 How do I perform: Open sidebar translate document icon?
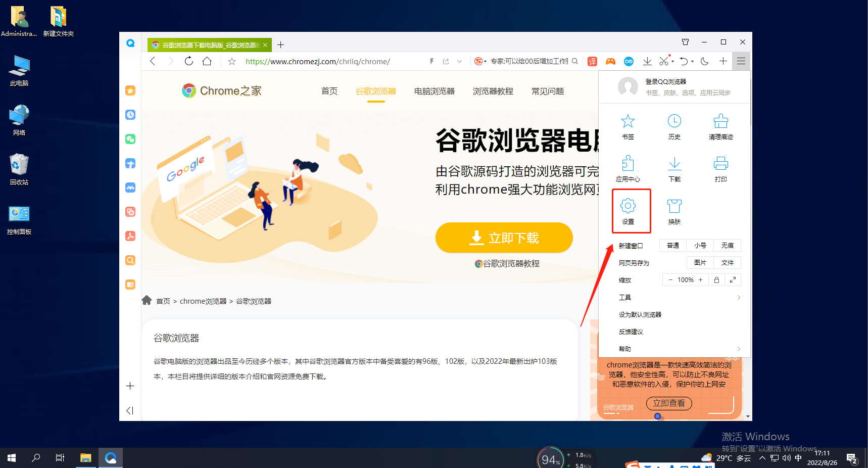click(x=130, y=212)
